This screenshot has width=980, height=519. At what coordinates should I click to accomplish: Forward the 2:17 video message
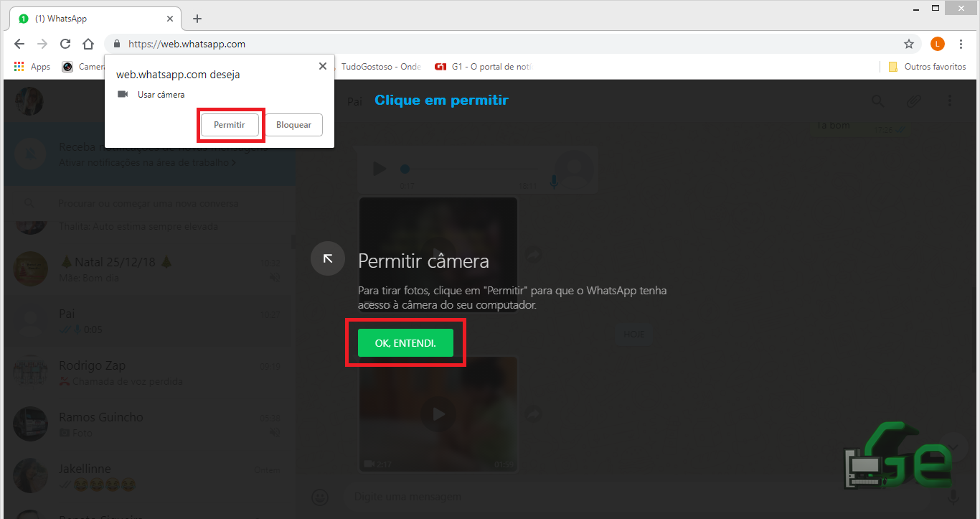(x=533, y=414)
